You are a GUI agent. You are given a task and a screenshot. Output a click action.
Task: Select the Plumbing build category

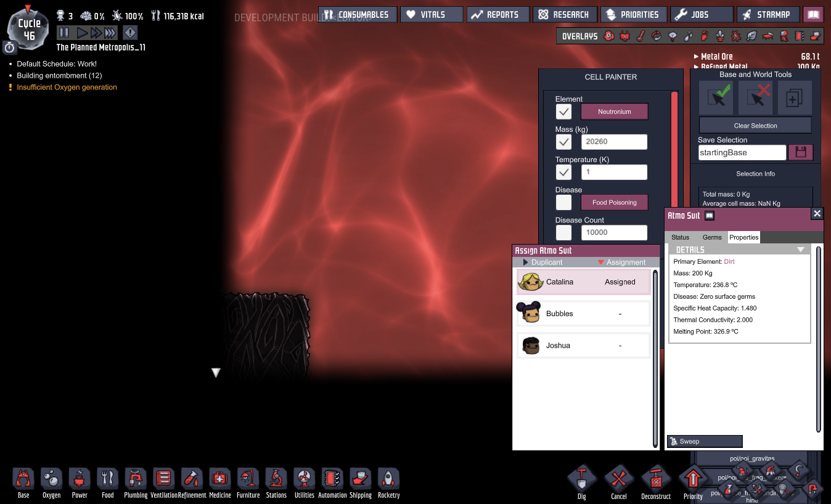click(x=136, y=479)
